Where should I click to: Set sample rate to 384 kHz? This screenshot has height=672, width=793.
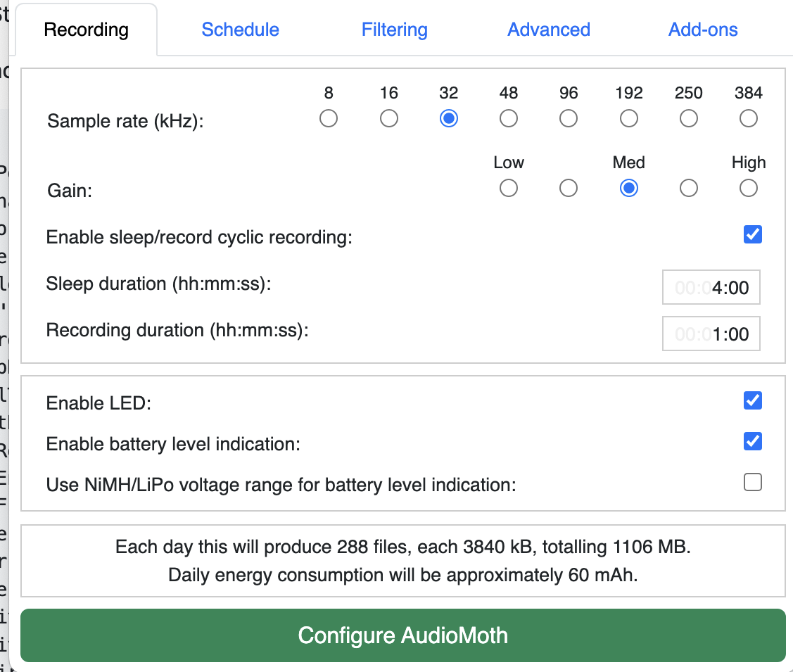749,119
